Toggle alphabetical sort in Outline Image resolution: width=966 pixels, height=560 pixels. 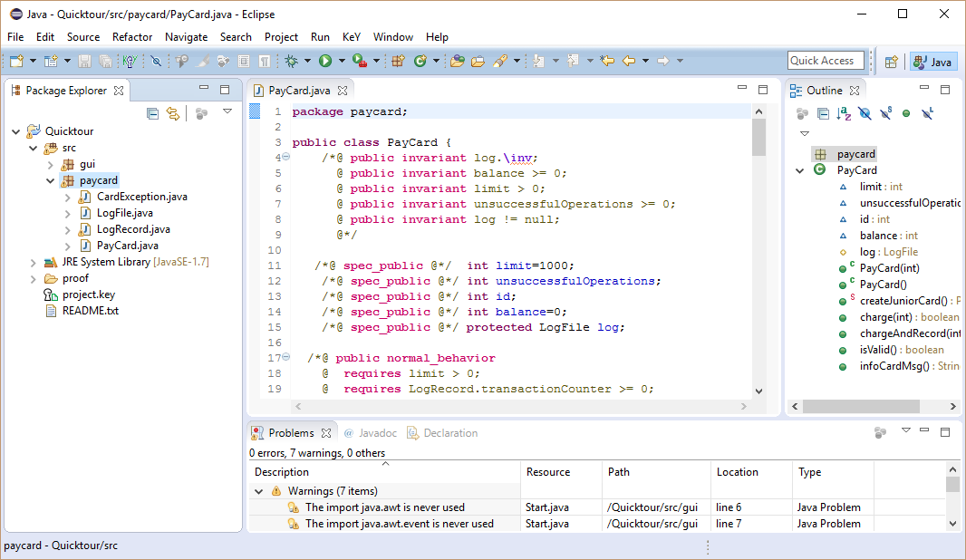(844, 113)
